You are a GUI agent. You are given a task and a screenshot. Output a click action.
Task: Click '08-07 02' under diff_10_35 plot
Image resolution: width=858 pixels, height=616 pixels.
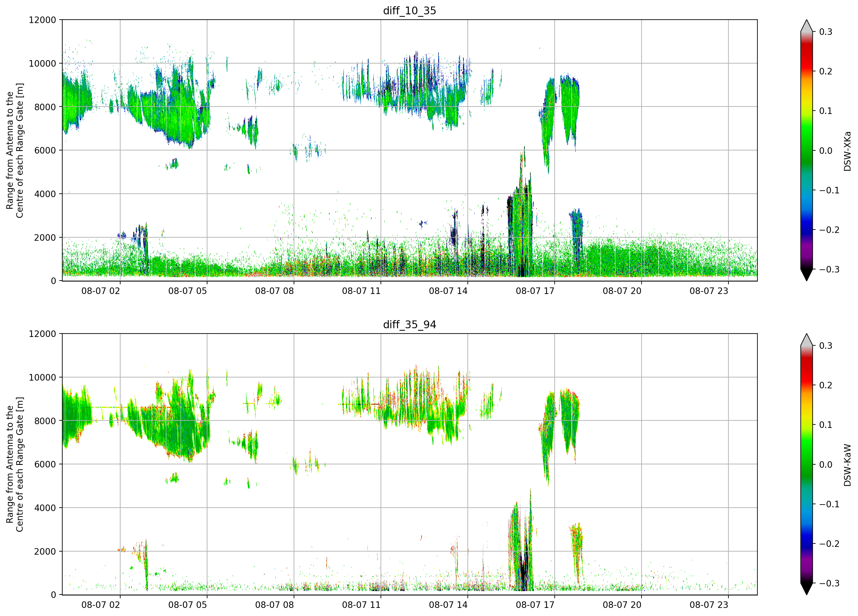pyautogui.click(x=101, y=291)
